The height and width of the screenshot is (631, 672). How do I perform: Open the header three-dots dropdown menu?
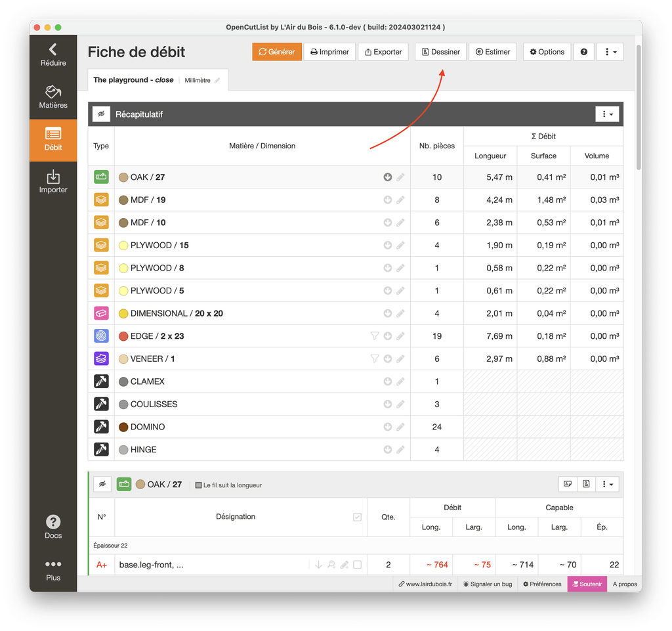click(610, 52)
